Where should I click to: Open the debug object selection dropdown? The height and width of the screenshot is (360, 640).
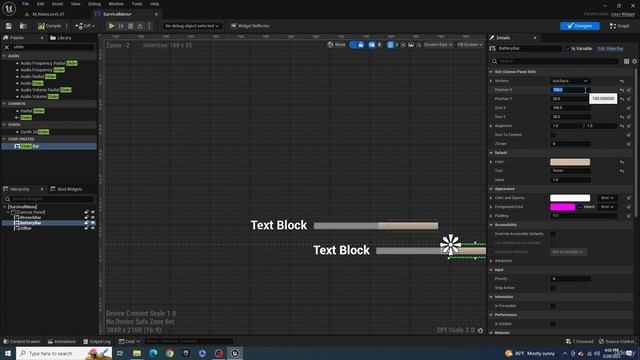pos(192,26)
